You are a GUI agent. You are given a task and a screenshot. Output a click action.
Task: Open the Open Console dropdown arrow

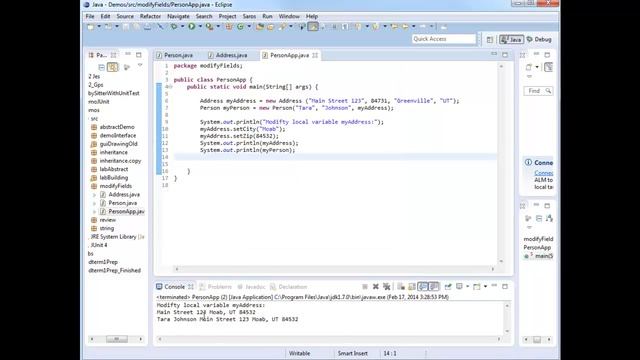[x=485, y=287]
